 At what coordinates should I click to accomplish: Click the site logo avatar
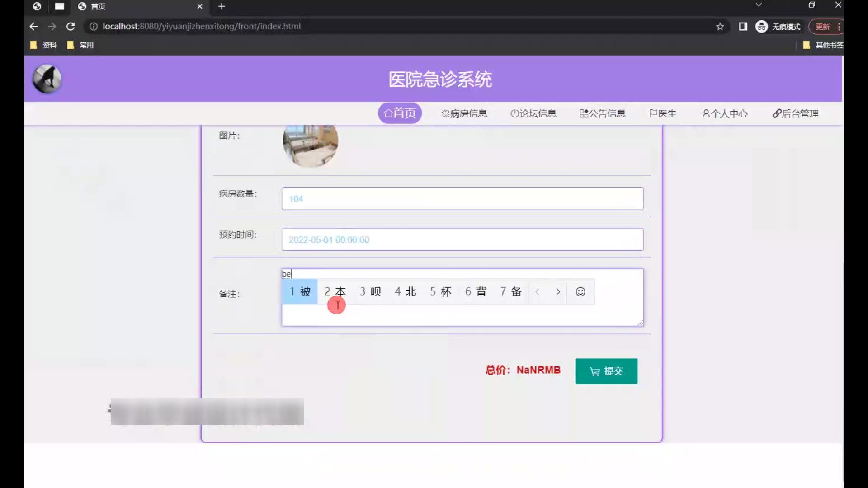pyautogui.click(x=47, y=79)
